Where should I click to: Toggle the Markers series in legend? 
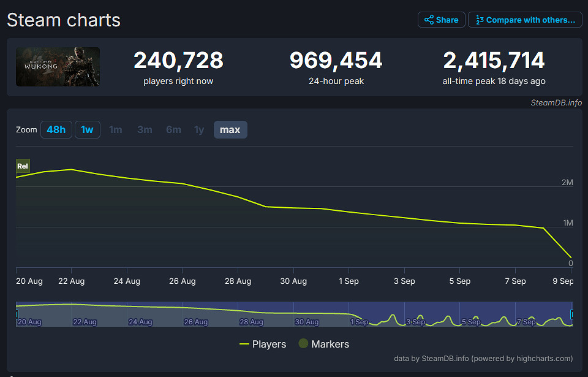pyautogui.click(x=324, y=344)
